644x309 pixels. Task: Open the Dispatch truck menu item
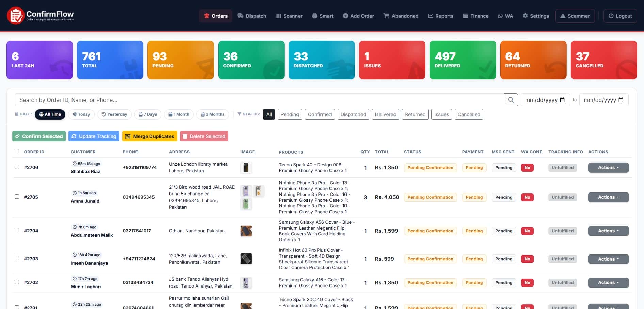point(252,16)
